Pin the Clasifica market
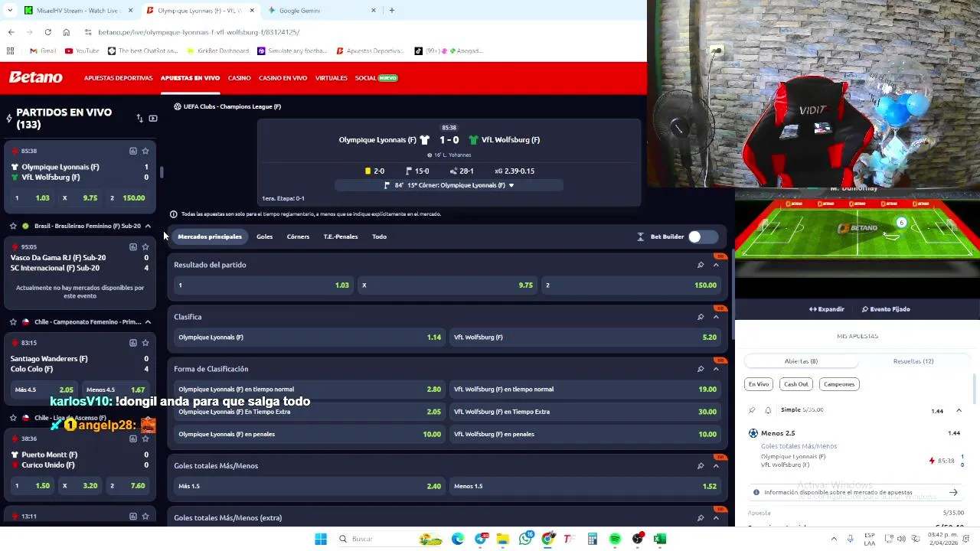Screen dimensions: 980x551 (x=701, y=317)
